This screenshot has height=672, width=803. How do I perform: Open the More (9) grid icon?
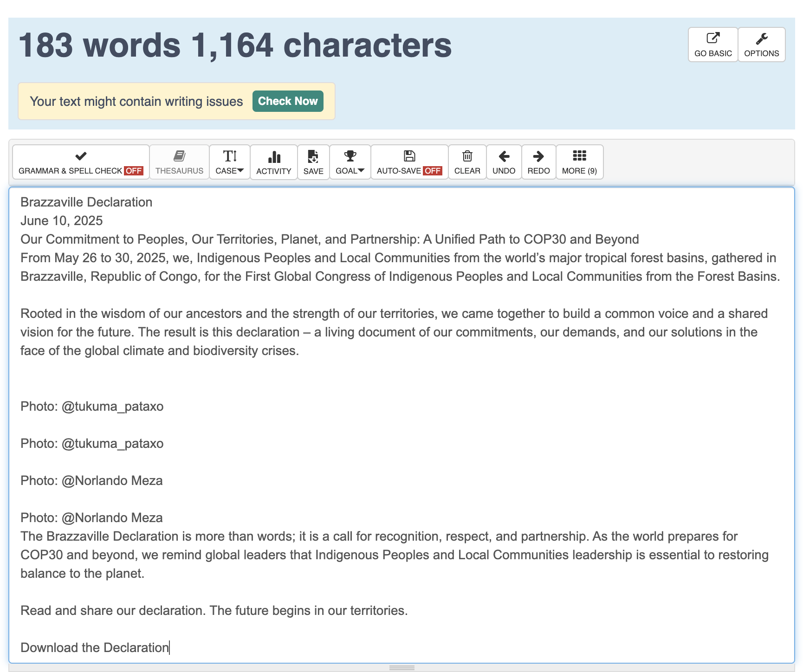tap(579, 156)
